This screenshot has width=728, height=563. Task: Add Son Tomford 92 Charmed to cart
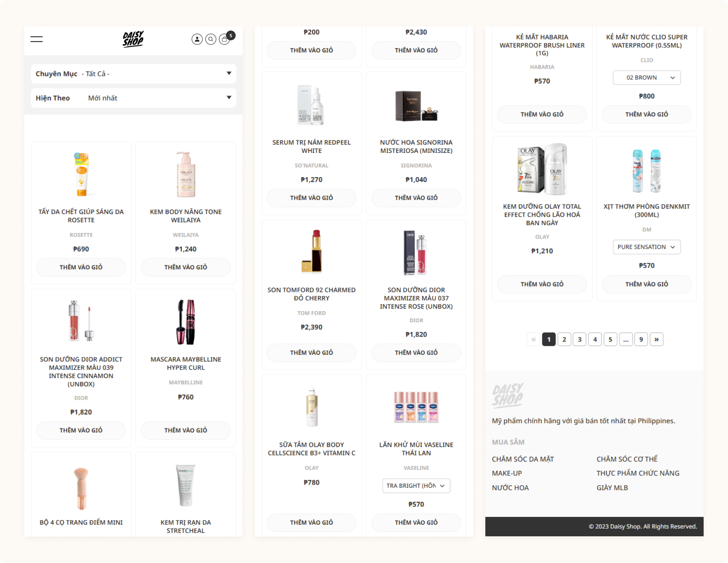tap(311, 353)
